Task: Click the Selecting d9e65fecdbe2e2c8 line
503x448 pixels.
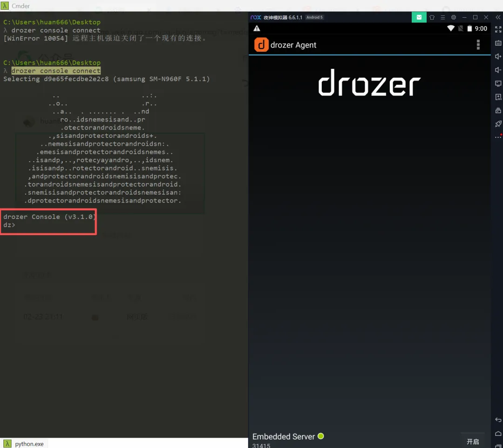Action: pyautogui.click(x=107, y=79)
